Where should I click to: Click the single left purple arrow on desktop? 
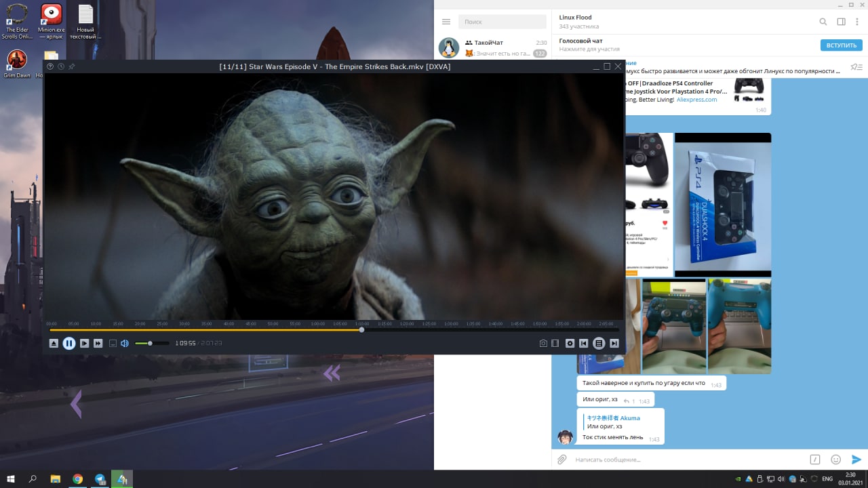[76, 404]
